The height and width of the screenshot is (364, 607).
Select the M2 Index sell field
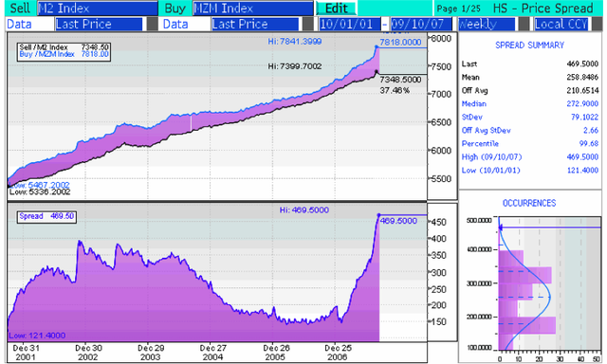click(x=98, y=9)
